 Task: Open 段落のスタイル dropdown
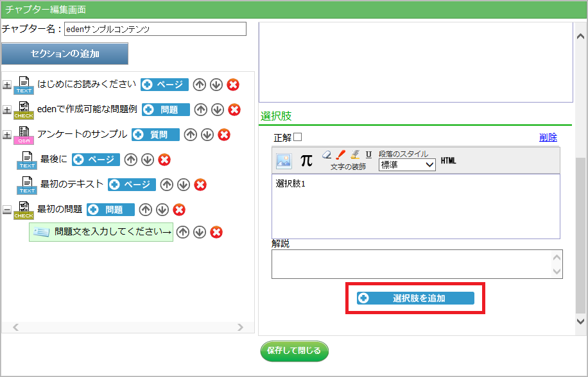click(407, 165)
